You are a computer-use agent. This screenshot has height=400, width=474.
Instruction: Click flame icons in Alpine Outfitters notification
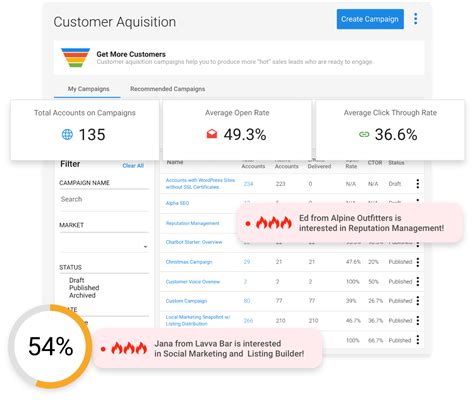[274, 223]
